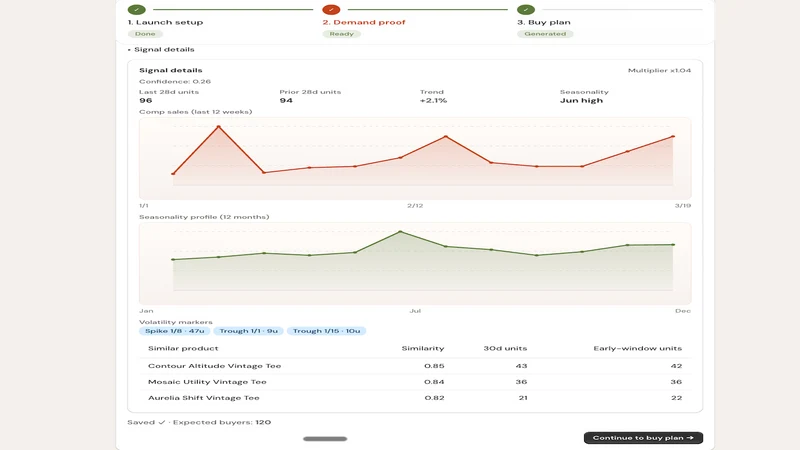Click the Demand proof step circle icon
This screenshot has height=450, width=800.
coord(331,9)
